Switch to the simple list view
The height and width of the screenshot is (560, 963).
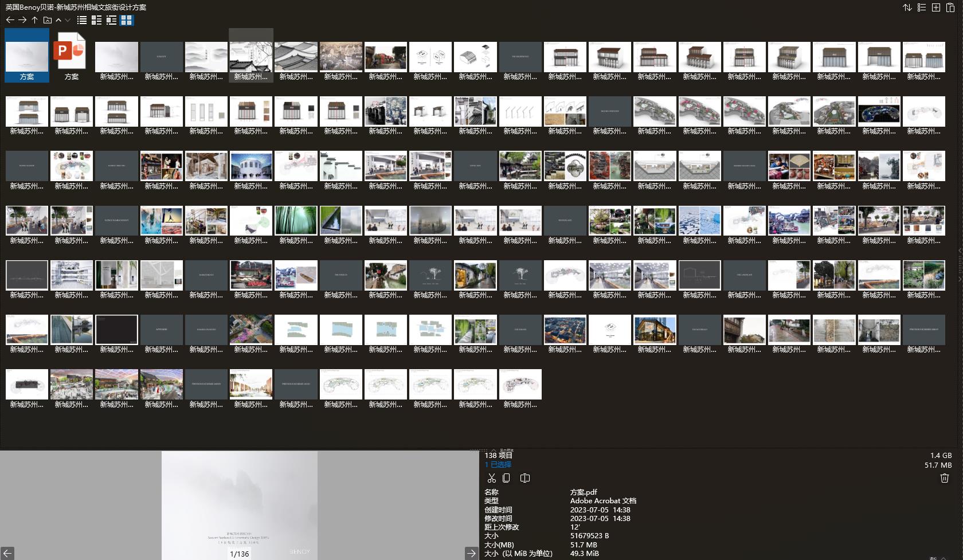tap(82, 20)
